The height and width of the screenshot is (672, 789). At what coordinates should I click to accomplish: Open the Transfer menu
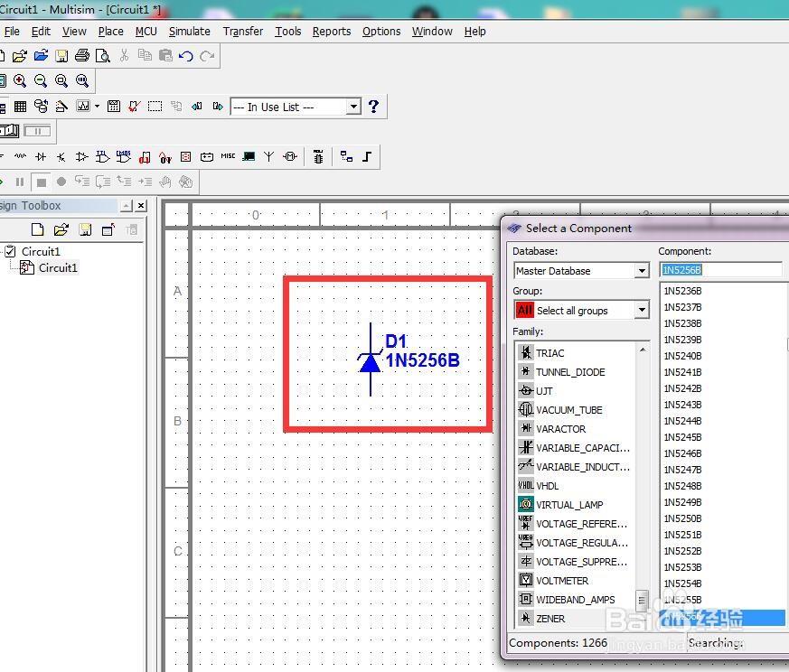tap(243, 32)
